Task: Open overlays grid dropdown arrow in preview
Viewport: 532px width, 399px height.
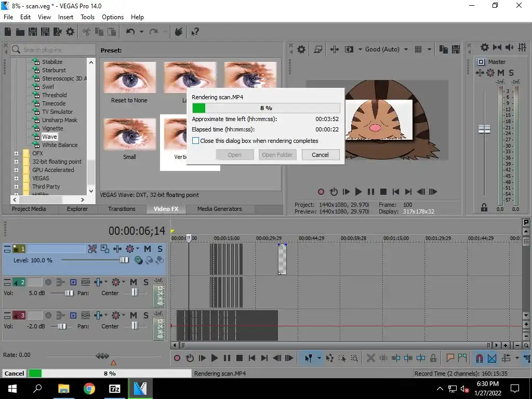Action: pyautogui.click(x=429, y=49)
